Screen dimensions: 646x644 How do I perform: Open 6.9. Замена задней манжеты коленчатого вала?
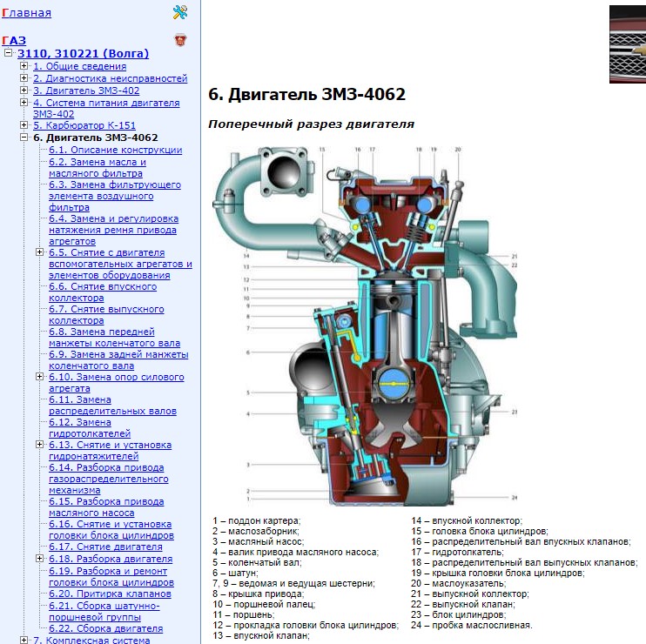pos(118,360)
